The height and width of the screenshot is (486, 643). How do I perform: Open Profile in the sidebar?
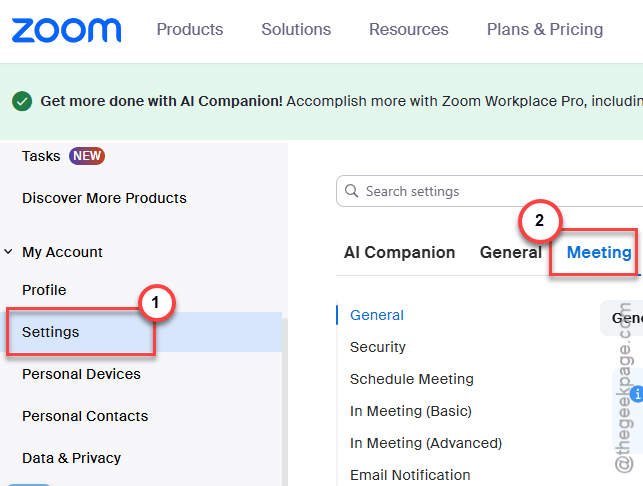tap(44, 290)
